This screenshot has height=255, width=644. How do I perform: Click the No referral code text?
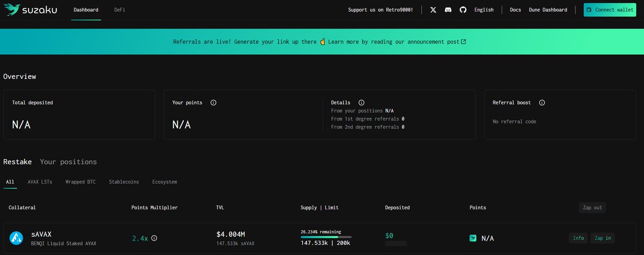(x=514, y=121)
